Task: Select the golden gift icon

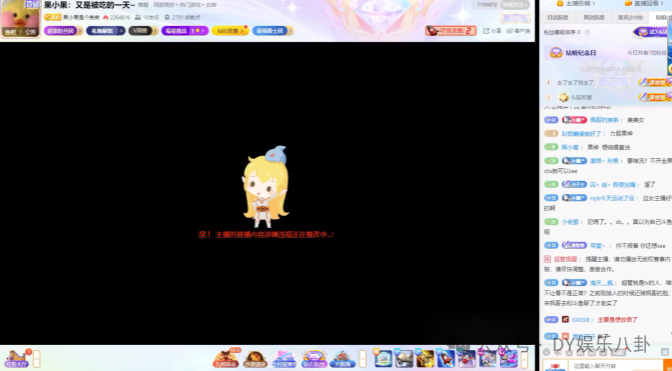Action: click(425, 358)
